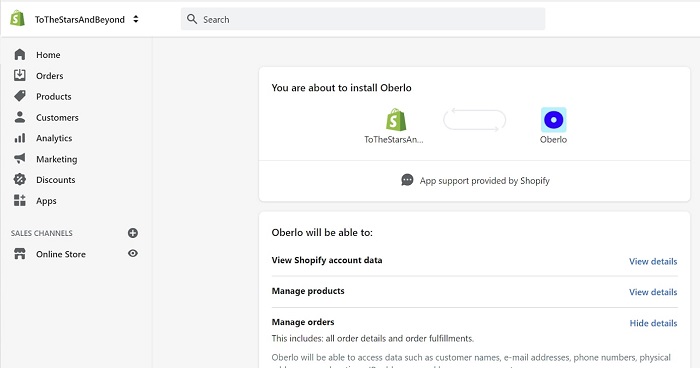Click 'Oberlo will be able to:' heading
The height and width of the screenshot is (368, 700).
pos(322,233)
